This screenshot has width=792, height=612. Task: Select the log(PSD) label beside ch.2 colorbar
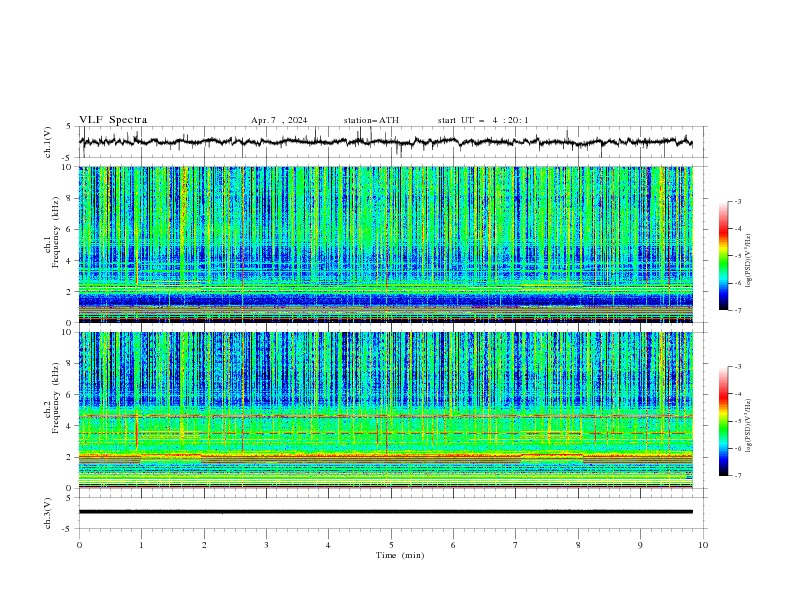coord(749,426)
